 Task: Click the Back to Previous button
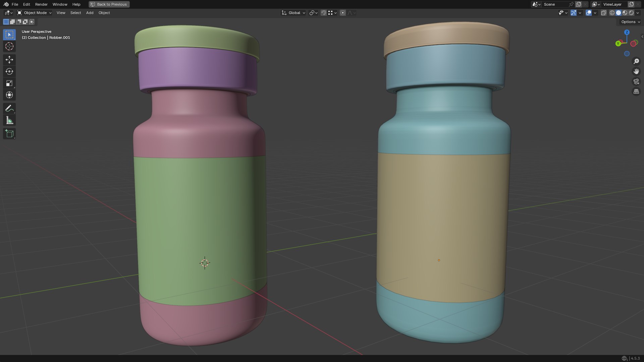coord(109,4)
